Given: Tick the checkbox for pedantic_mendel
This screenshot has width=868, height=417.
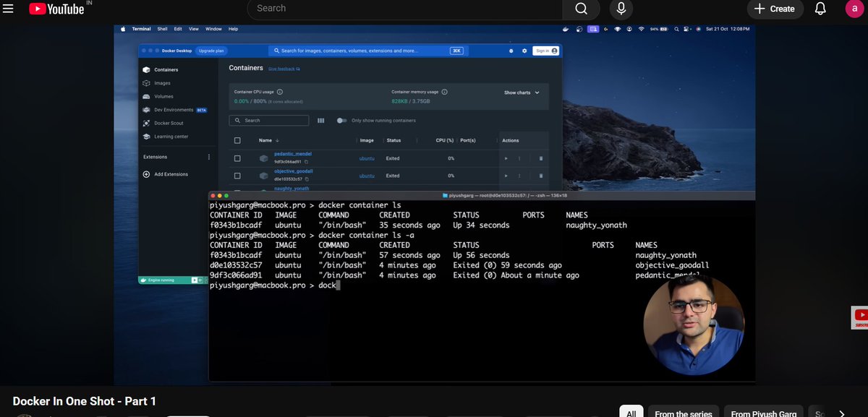Looking at the screenshot, I should pos(237,158).
